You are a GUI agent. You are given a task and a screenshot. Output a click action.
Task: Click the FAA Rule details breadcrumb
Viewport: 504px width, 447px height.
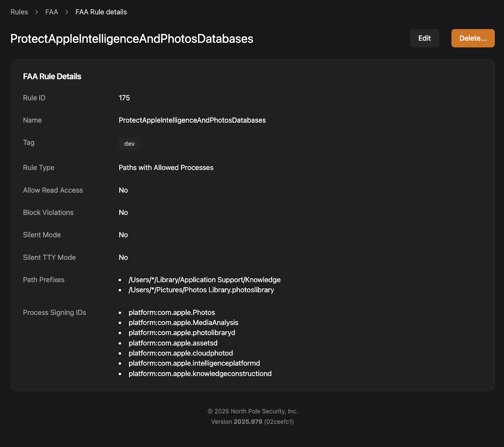point(101,12)
